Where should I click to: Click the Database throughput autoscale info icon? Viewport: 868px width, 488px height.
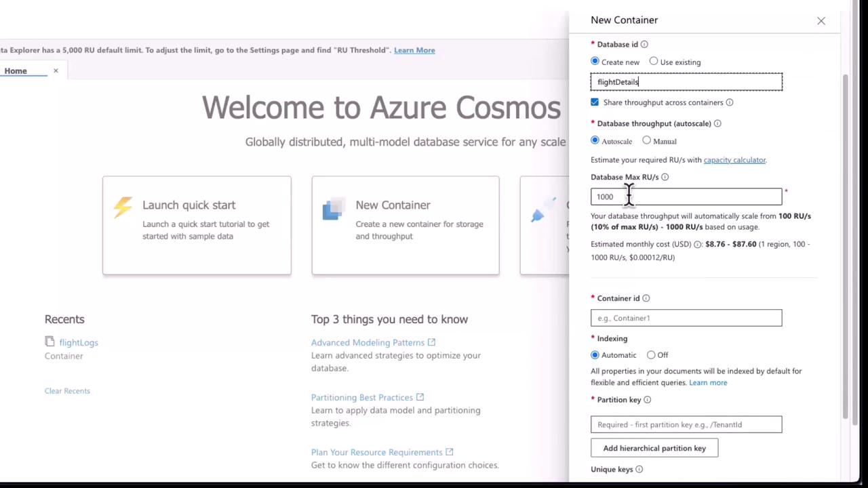(x=717, y=123)
